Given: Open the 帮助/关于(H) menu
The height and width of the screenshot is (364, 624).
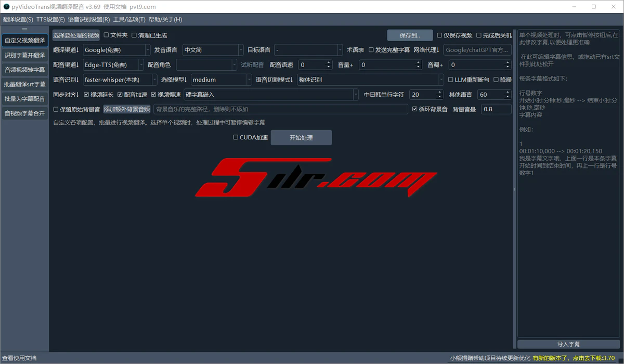Looking at the screenshot, I should click(x=165, y=20).
